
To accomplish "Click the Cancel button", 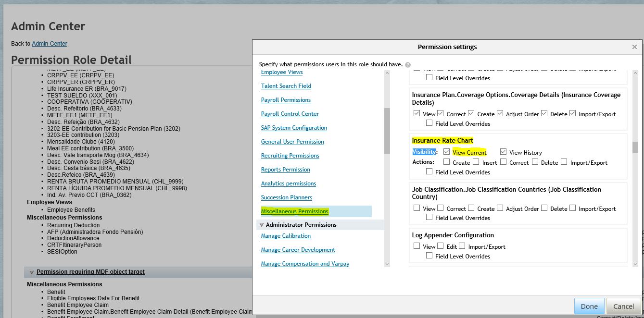I will click(623, 306).
